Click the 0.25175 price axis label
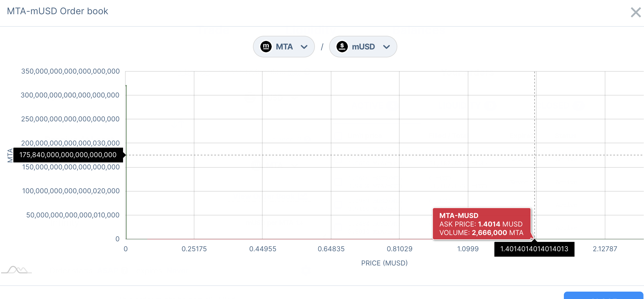This screenshot has height=299, width=644. point(194,249)
